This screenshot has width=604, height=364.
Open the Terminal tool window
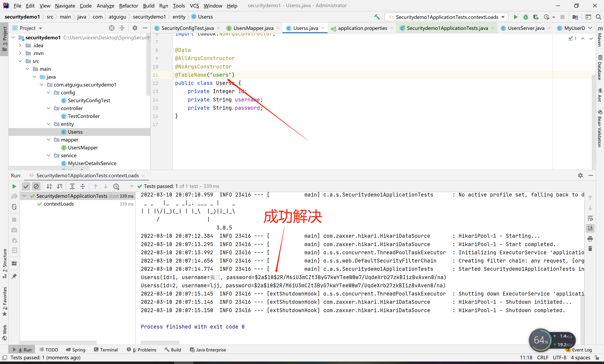(106, 350)
